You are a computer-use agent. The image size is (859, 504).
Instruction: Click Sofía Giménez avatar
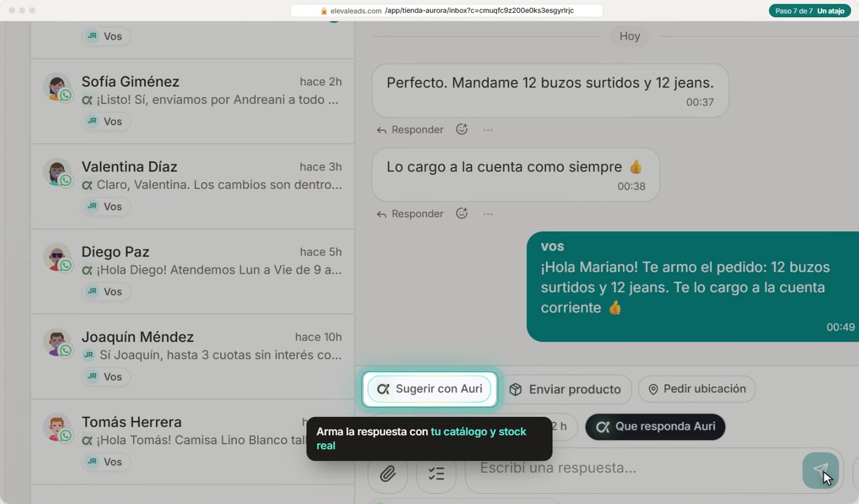[x=57, y=87]
